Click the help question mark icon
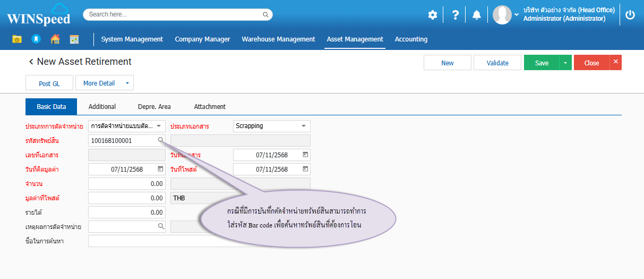 (455, 15)
